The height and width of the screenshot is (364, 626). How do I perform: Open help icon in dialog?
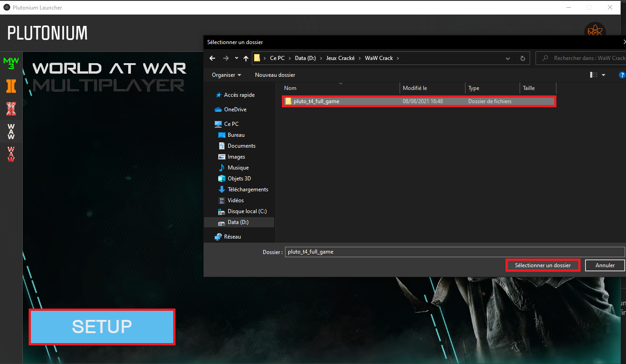point(622,75)
